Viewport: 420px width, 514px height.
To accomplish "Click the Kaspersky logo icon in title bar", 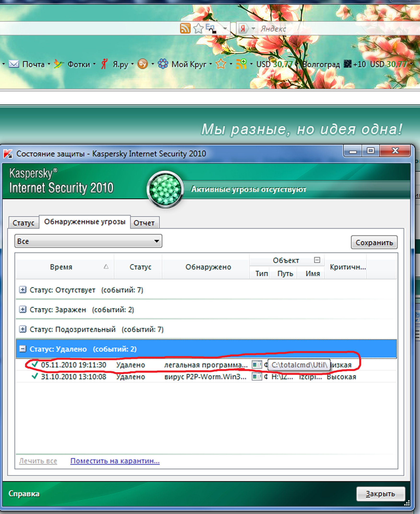I will coord(8,154).
